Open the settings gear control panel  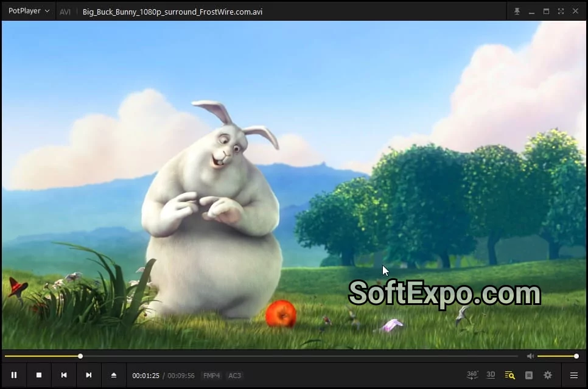(548, 376)
